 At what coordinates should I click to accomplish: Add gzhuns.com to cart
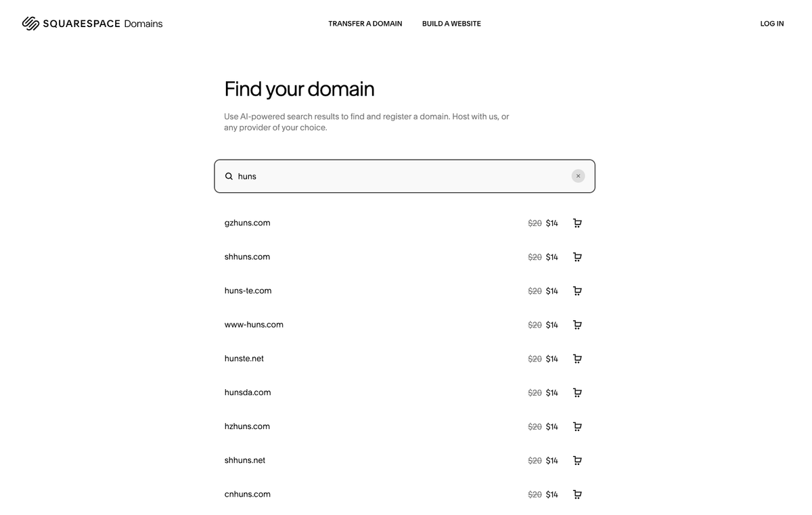pyautogui.click(x=577, y=223)
